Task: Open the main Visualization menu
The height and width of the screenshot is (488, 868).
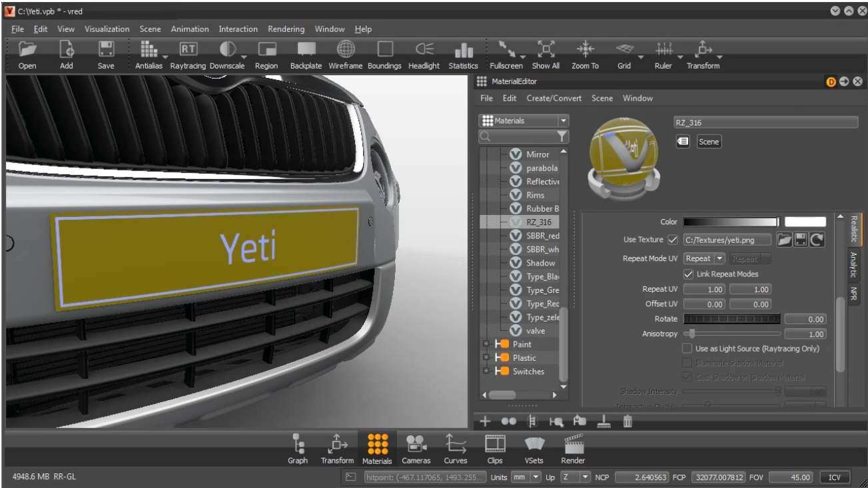Action: [107, 29]
